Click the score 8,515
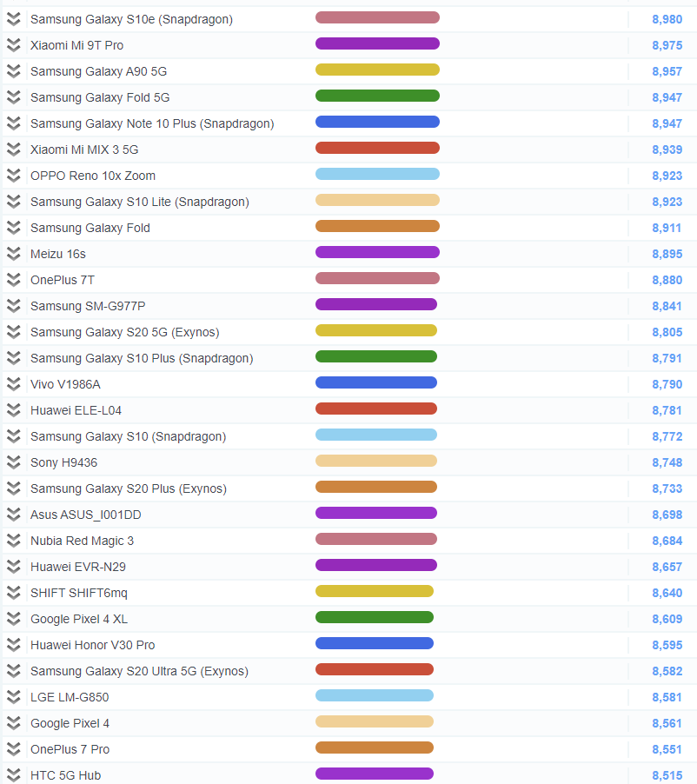Screen dimensions: 697x784 pos(667,775)
